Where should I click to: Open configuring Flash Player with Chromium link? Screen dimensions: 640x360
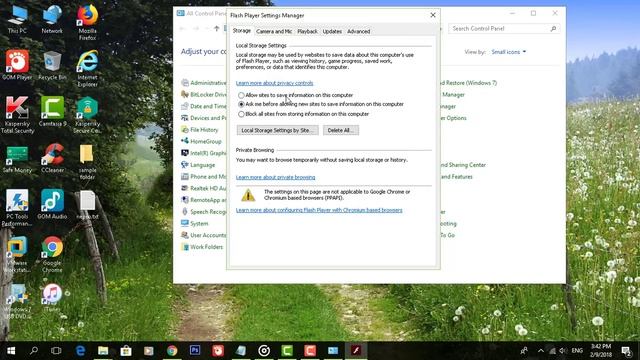click(x=319, y=210)
